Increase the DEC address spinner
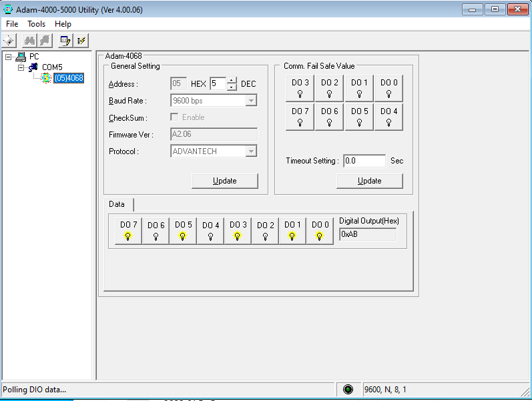Screen dimensions: 532x401 point(232,81)
